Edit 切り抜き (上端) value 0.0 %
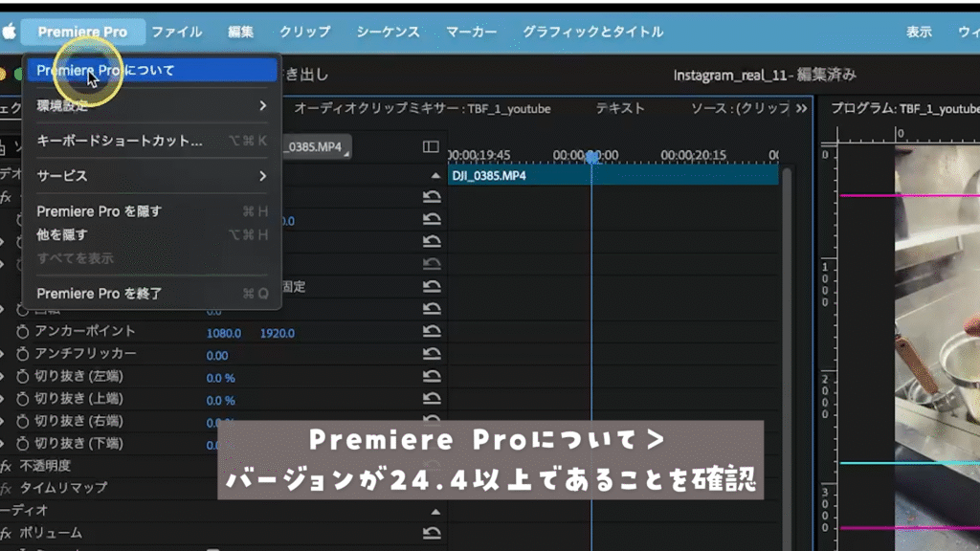Viewport: 980px width, 551px height. coord(221,401)
